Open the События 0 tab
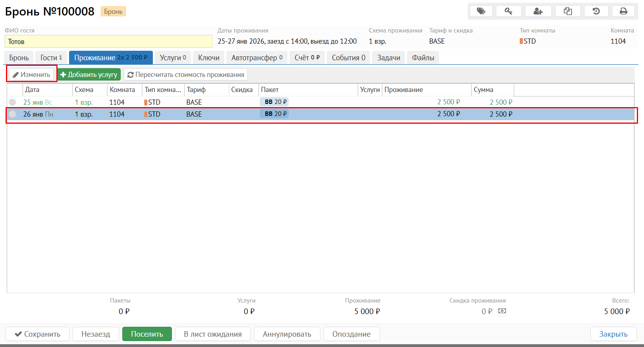This screenshot has width=644, height=347. tap(349, 58)
